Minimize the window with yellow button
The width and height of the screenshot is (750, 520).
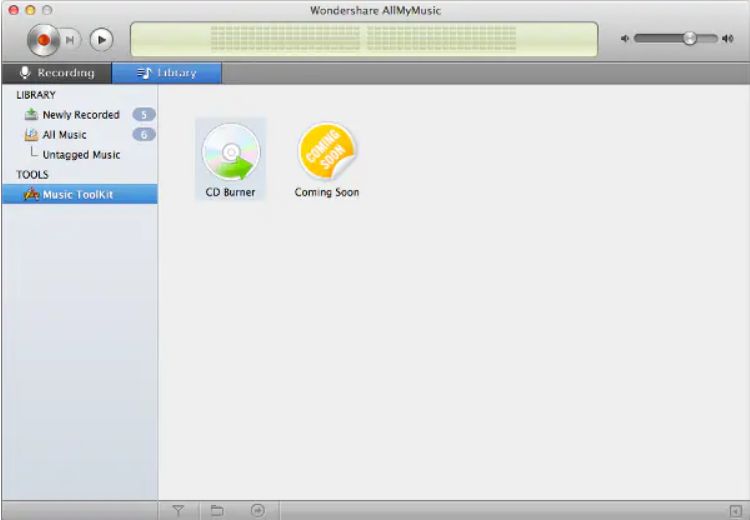pyautogui.click(x=30, y=10)
